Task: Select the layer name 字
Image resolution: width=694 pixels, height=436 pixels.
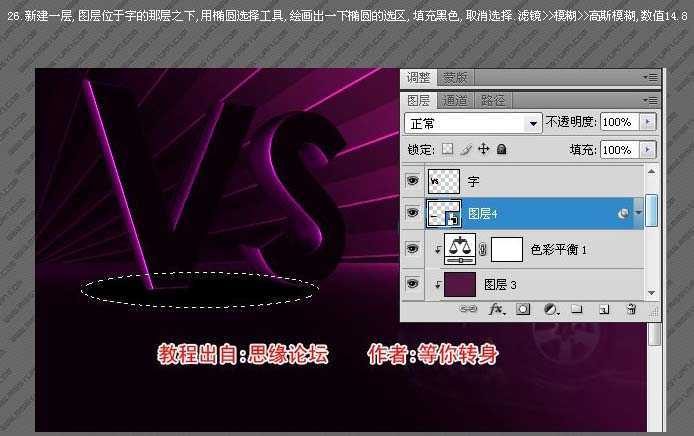Action: tap(473, 181)
